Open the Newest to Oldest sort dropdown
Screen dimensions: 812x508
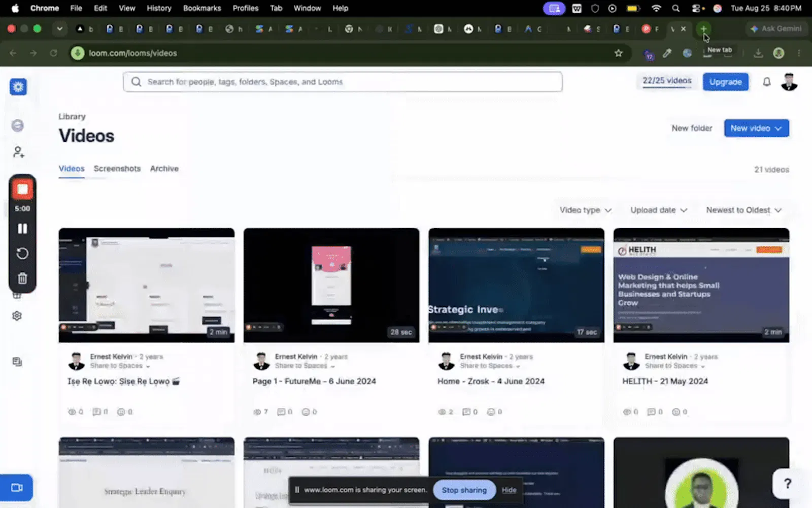click(x=743, y=210)
